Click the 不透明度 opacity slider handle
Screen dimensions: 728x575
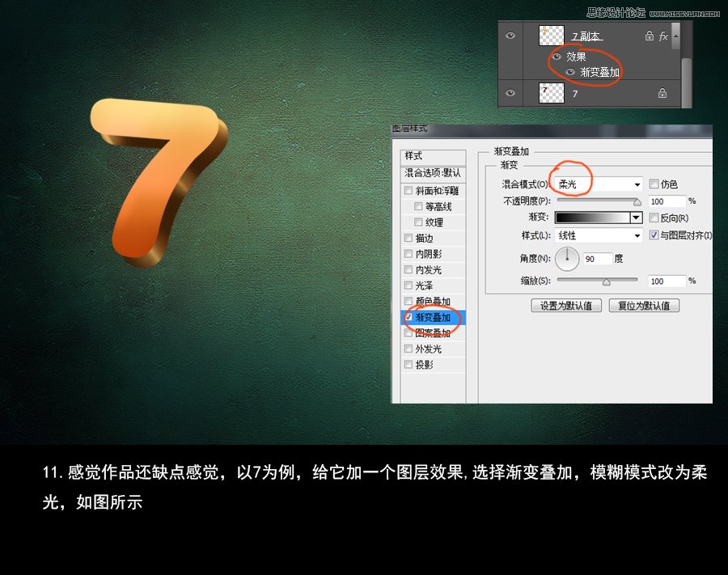pos(637,202)
